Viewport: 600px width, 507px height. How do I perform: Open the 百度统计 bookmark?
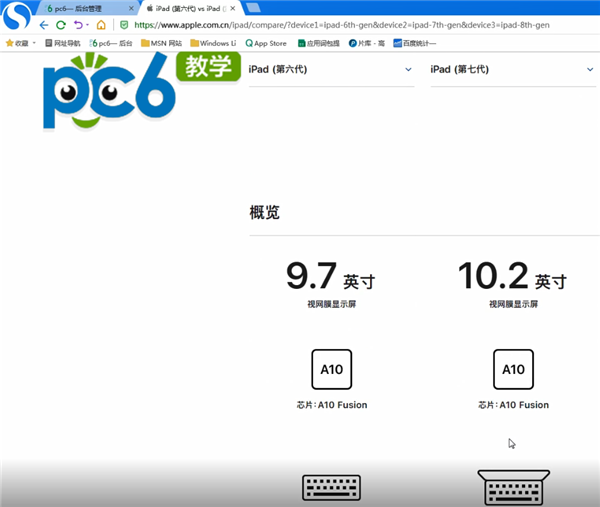pos(415,43)
